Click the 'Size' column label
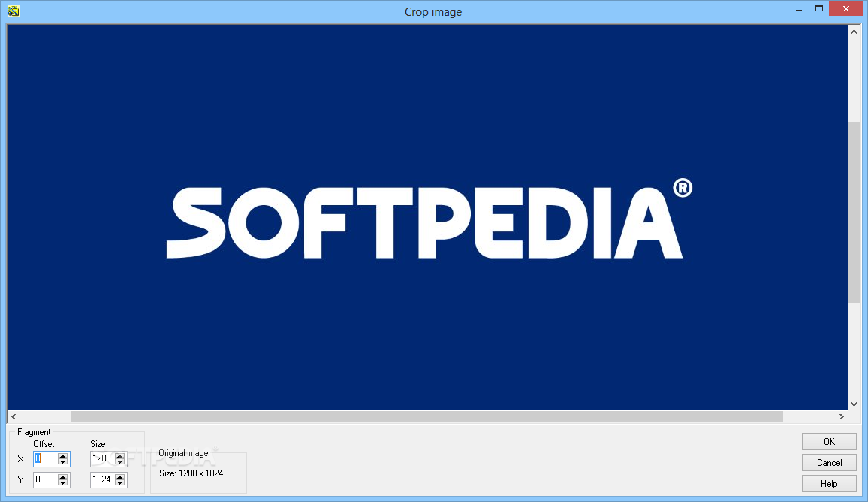This screenshot has width=868, height=502. (98, 444)
